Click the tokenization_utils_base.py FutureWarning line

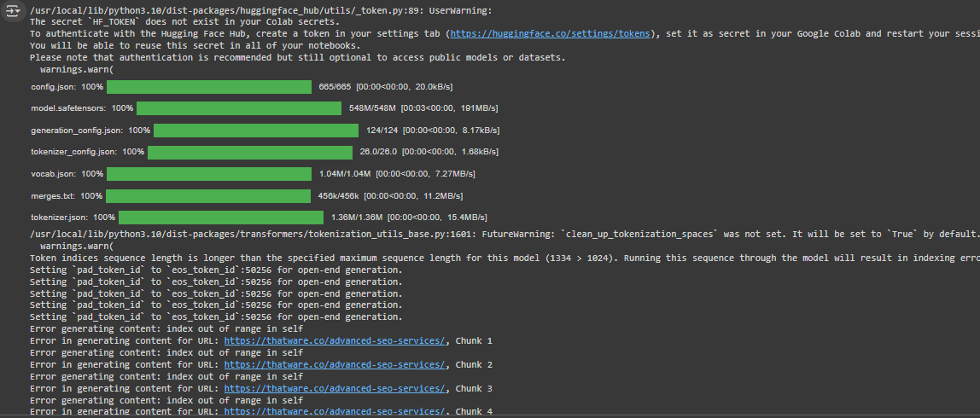[x=505, y=235]
